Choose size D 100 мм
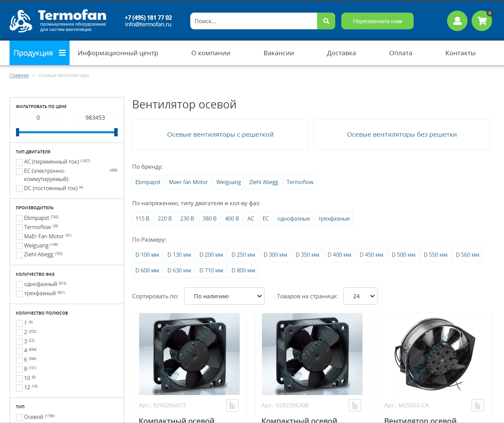504x423 pixels. [x=147, y=255]
